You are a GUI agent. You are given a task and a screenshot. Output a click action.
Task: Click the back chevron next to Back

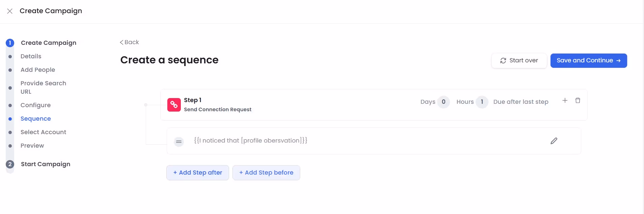[121, 42]
